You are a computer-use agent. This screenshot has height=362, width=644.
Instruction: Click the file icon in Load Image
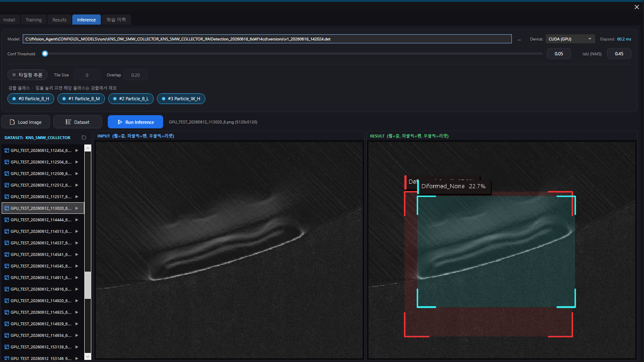12,122
